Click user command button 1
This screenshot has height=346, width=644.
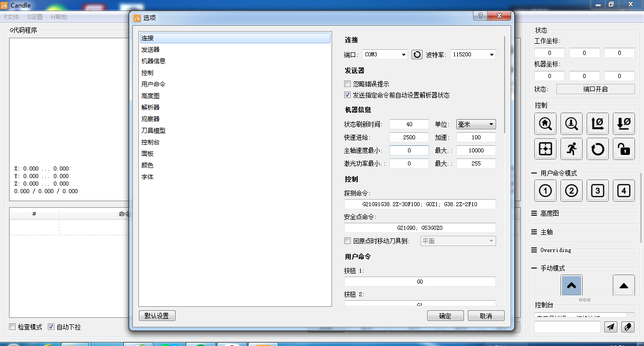(x=545, y=191)
